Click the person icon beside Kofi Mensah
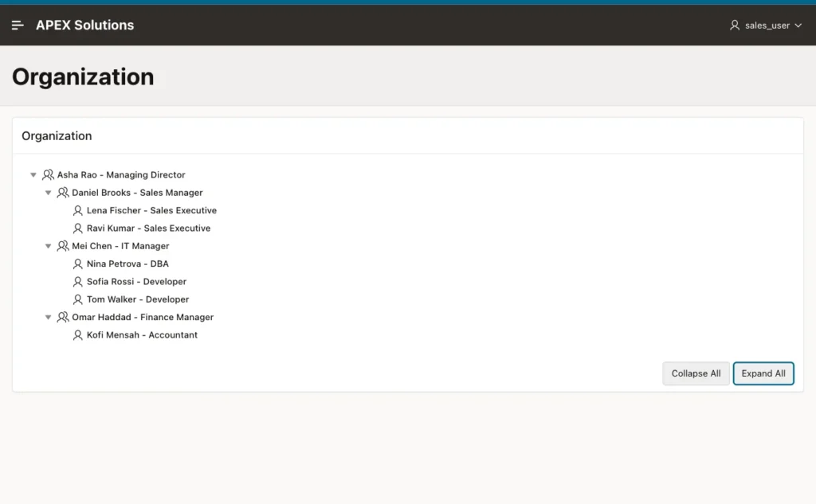Viewport: 816px width, 504px height. point(77,335)
